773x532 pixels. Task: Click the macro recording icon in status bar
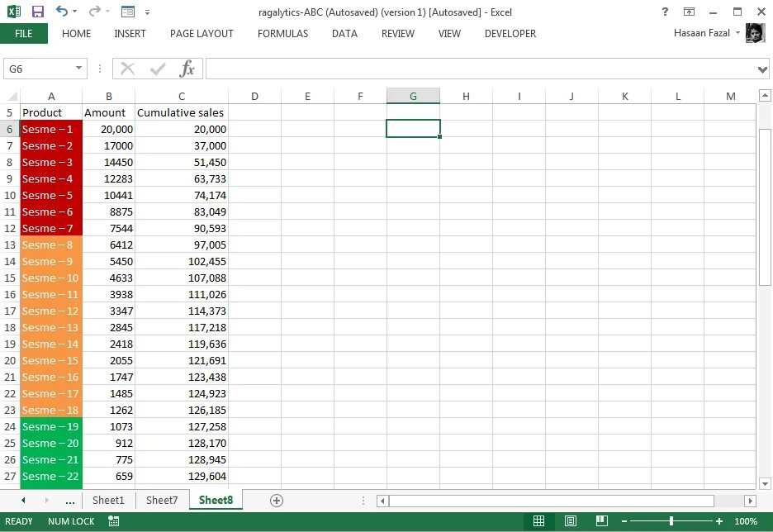click(x=114, y=521)
